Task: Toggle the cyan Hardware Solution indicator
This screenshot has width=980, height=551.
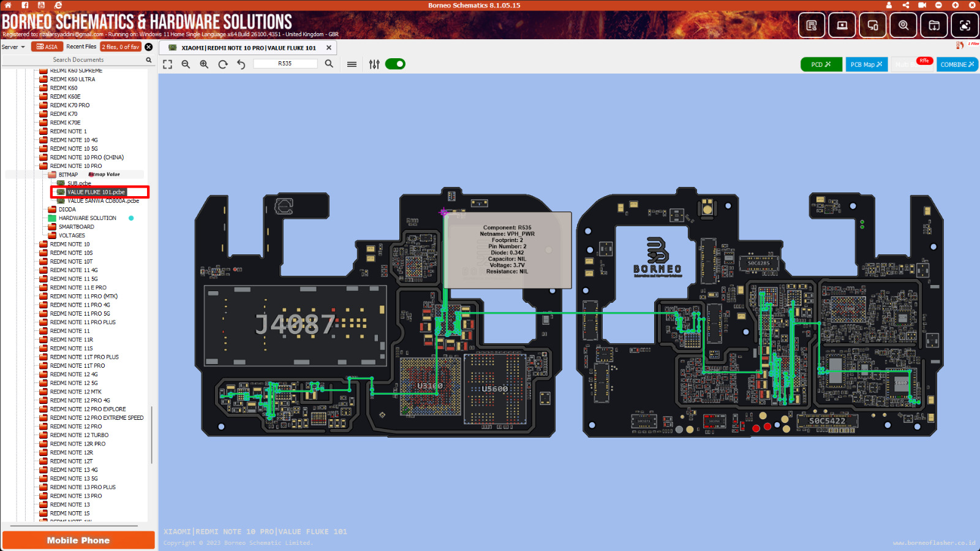Action: (x=131, y=218)
